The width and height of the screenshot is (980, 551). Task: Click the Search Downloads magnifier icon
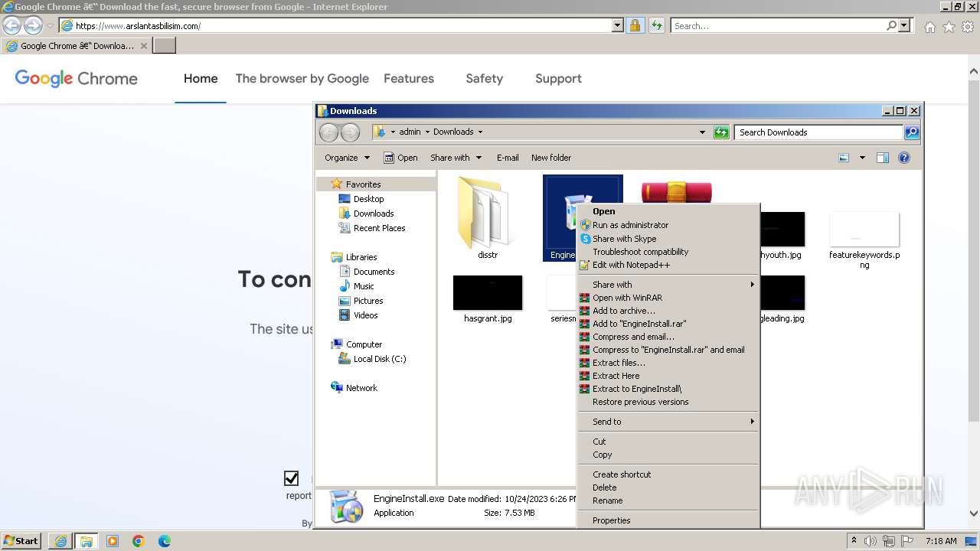[x=911, y=132]
